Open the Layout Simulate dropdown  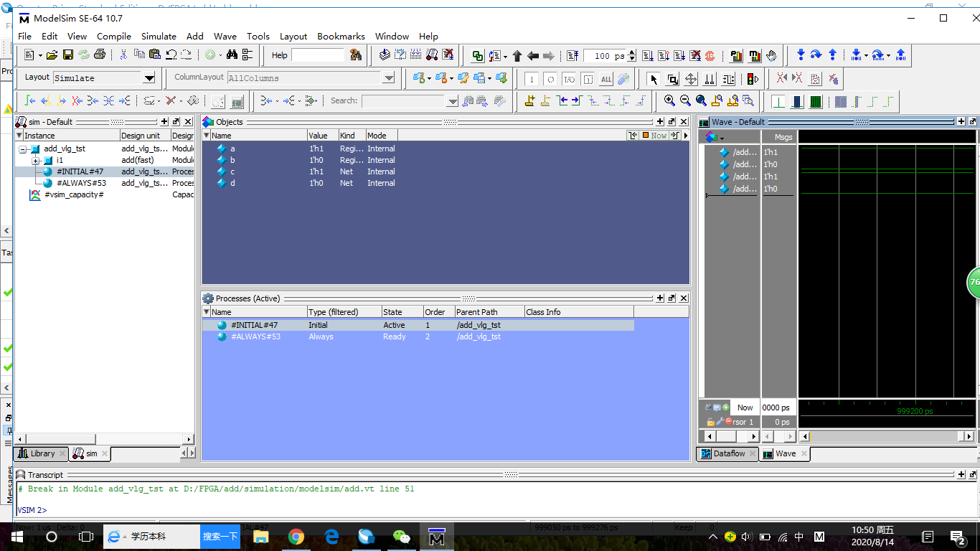149,78
